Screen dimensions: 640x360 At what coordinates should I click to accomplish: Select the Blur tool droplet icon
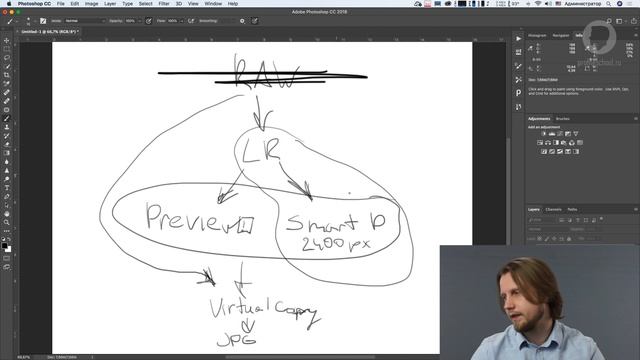pos(7,162)
